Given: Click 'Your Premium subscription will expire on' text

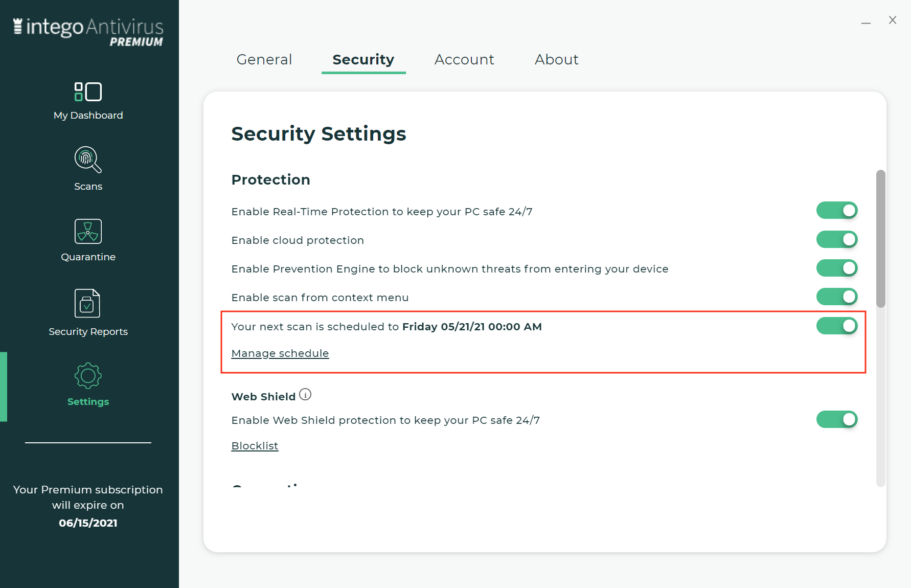Looking at the screenshot, I should coord(88,497).
